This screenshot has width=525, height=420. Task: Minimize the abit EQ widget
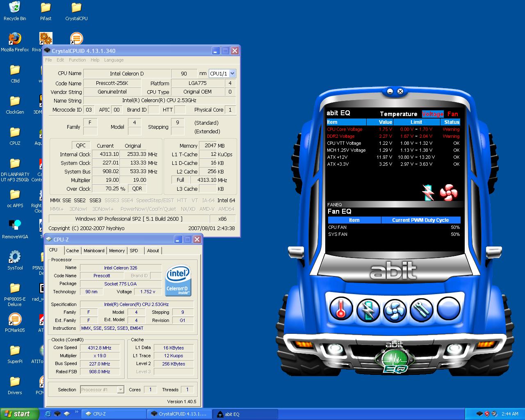point(390,91)
